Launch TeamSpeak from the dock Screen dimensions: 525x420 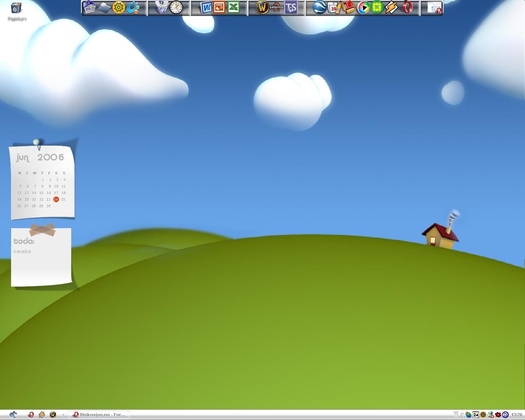[x=291, y=7]
